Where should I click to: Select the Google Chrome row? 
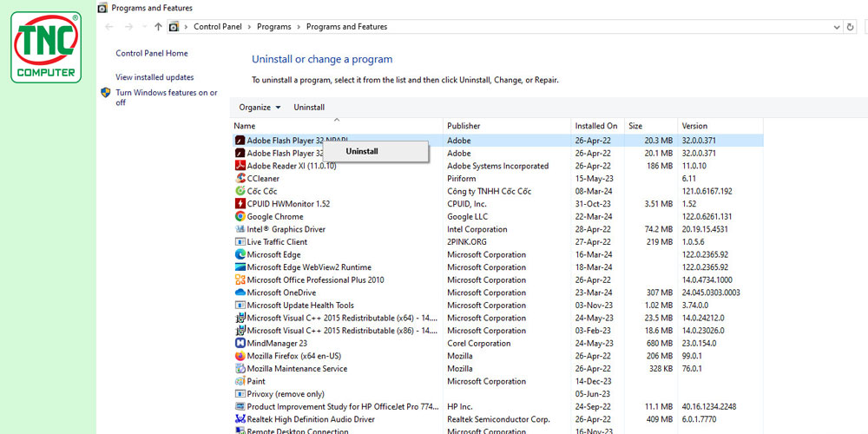(496, 216)
